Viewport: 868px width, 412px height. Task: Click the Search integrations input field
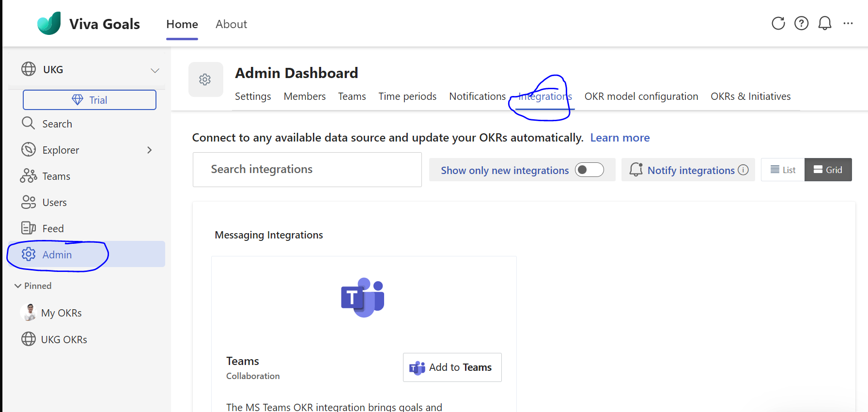tap(307, 170)
